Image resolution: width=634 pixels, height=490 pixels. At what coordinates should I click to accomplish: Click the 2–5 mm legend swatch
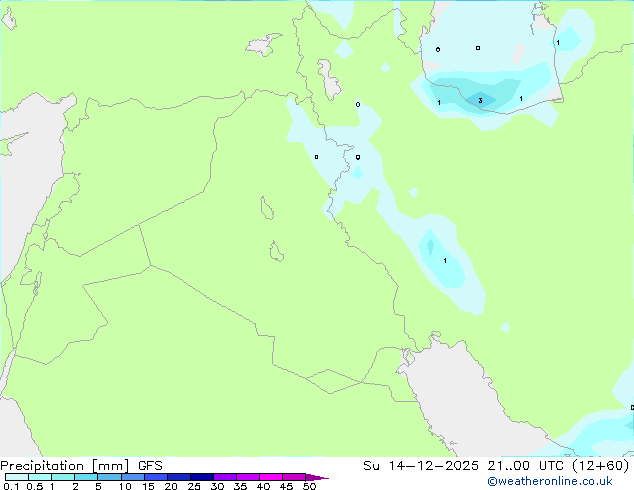pos(86,477)
